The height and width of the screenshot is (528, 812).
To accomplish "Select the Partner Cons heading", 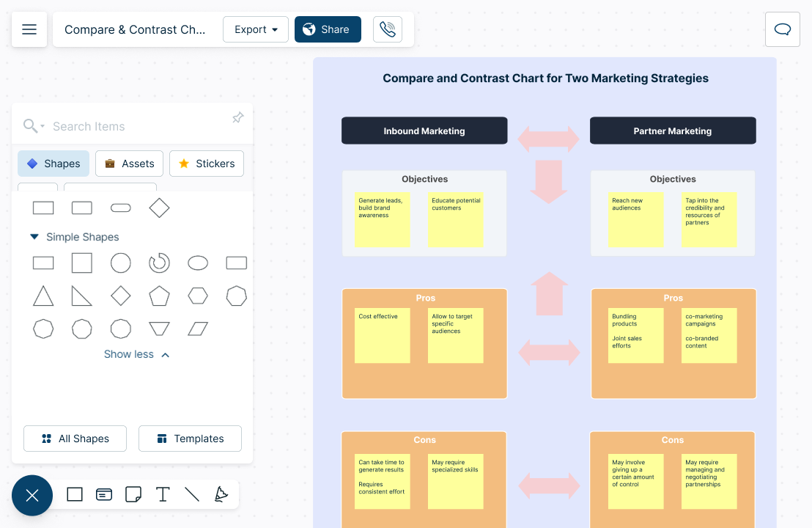I will pyautogui.click(x=672, y=440).
